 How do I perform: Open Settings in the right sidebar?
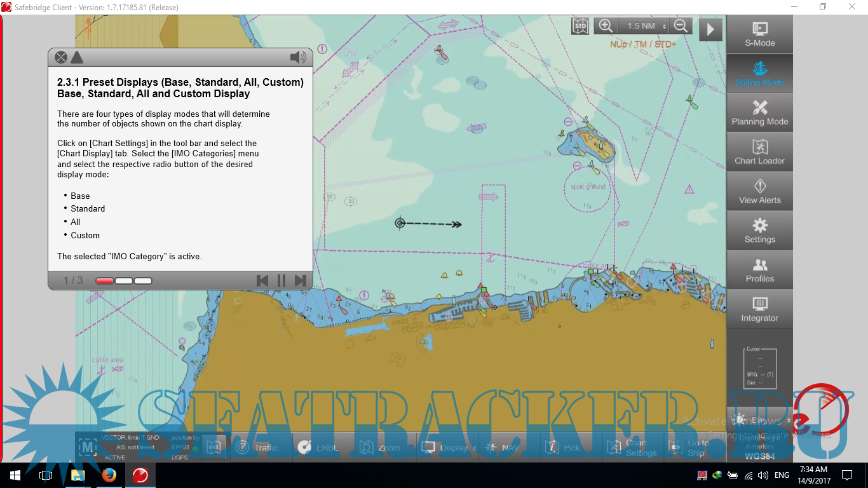[759, 231]
